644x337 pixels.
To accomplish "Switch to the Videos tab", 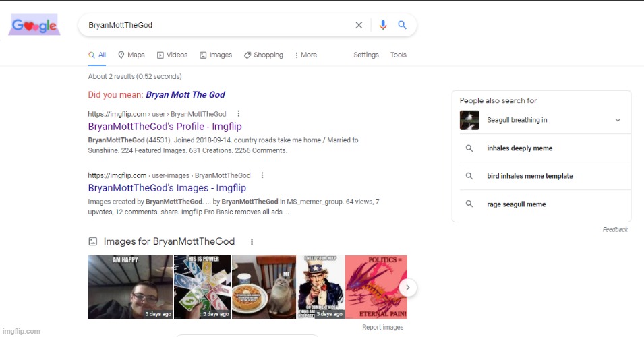I will pos(172,55).
